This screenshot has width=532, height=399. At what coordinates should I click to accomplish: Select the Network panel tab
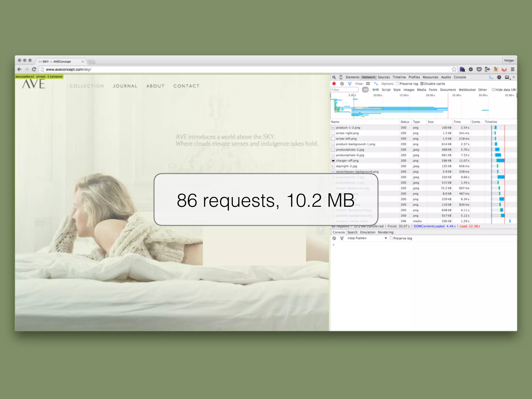tap(369, 77)
